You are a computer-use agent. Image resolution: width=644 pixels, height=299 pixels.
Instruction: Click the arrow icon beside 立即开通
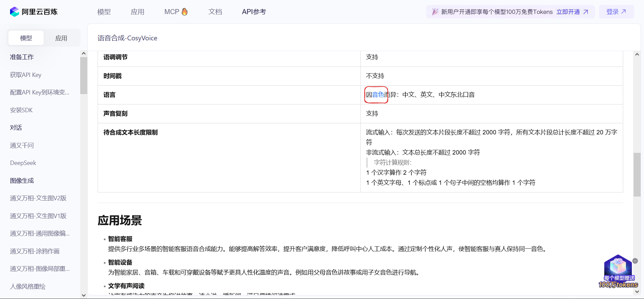pyautogui.click(x=586, y=12)
